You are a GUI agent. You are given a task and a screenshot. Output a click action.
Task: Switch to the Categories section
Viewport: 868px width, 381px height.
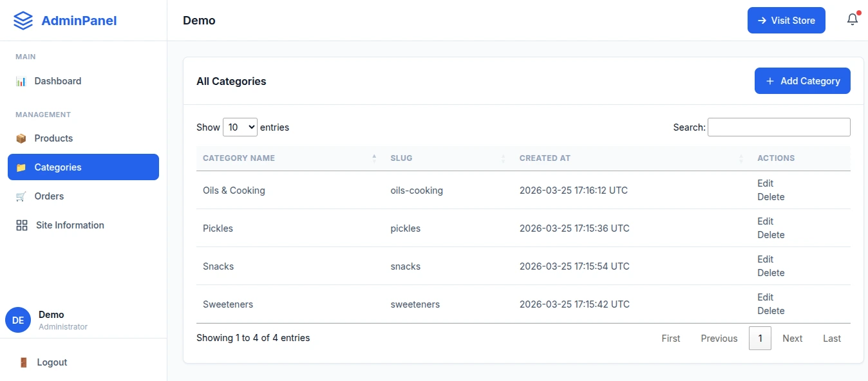tap(59, 167)
